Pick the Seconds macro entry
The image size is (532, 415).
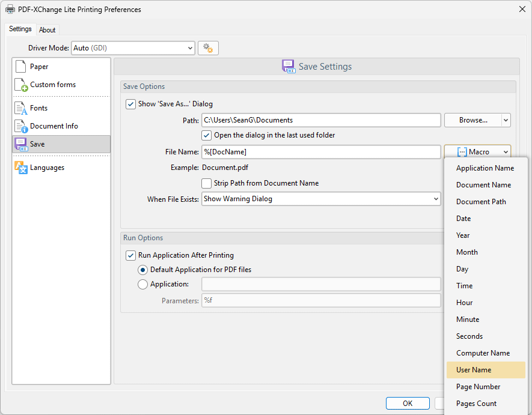(486, 336)
